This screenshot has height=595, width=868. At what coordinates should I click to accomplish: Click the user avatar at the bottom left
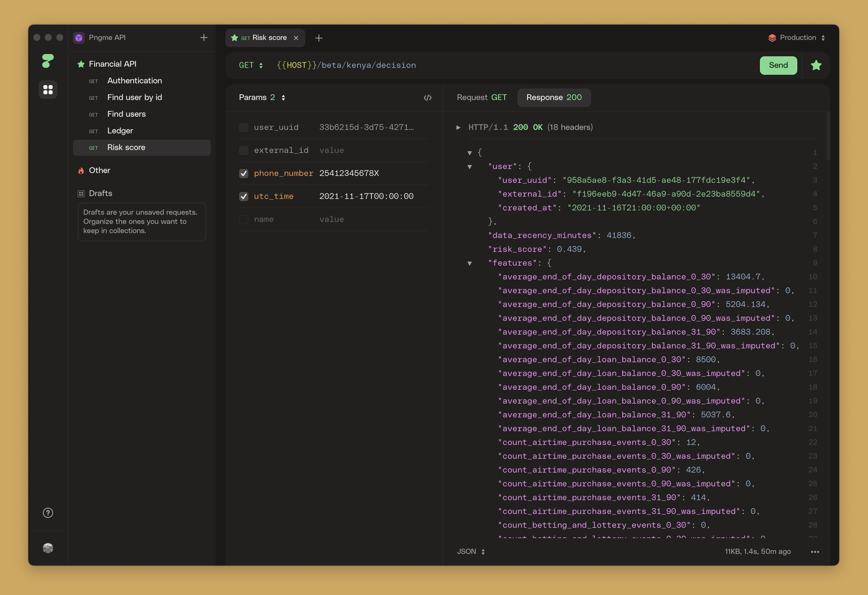[48, 548]
